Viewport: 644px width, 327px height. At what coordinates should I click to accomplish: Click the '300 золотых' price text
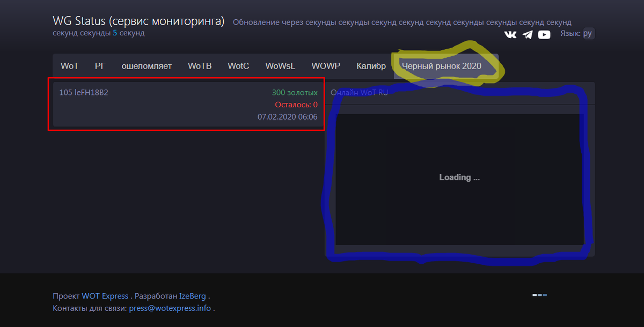click(295, 93)
